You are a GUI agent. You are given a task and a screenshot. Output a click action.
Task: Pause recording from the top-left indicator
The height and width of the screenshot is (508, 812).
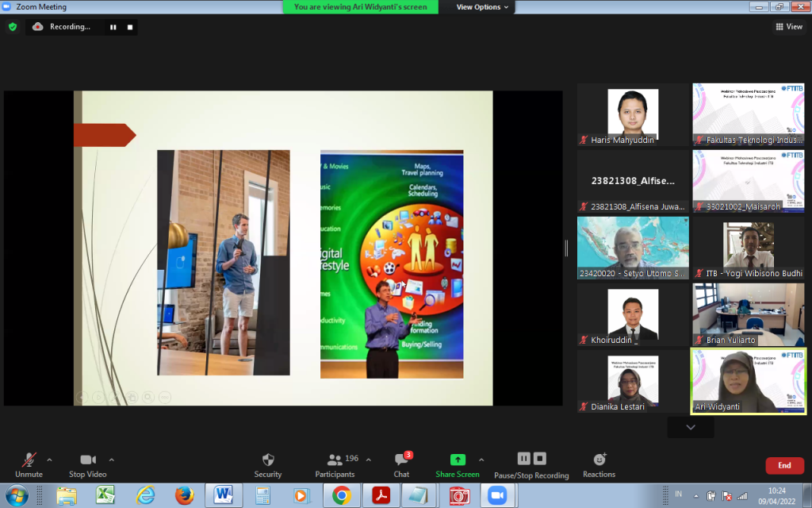[113, 27]
